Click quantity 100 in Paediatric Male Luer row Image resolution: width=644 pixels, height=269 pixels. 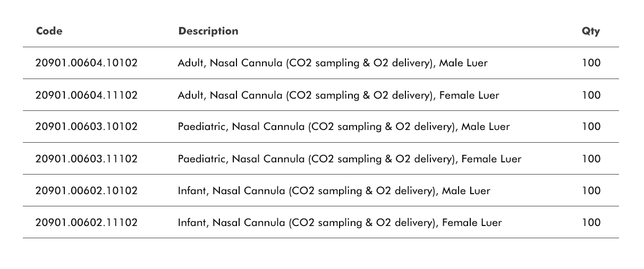pyautogui.click(x=591, y=127)
